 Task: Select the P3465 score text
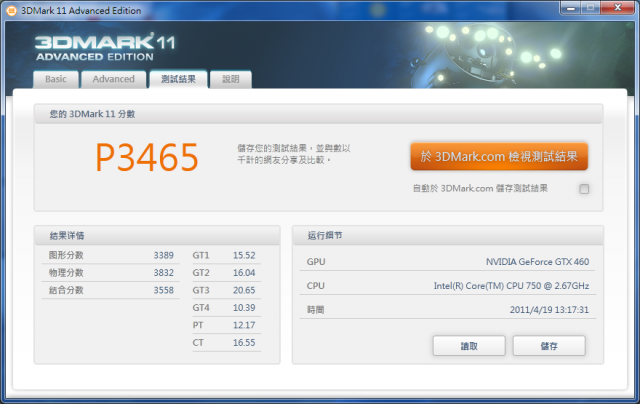pyautogui.click(x=147, y=158)
